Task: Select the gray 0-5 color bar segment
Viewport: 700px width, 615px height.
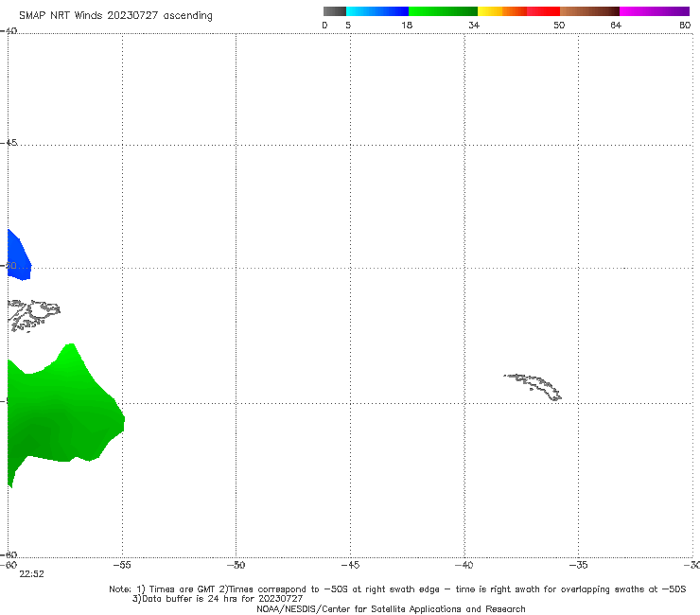Action: click(335, 11)
